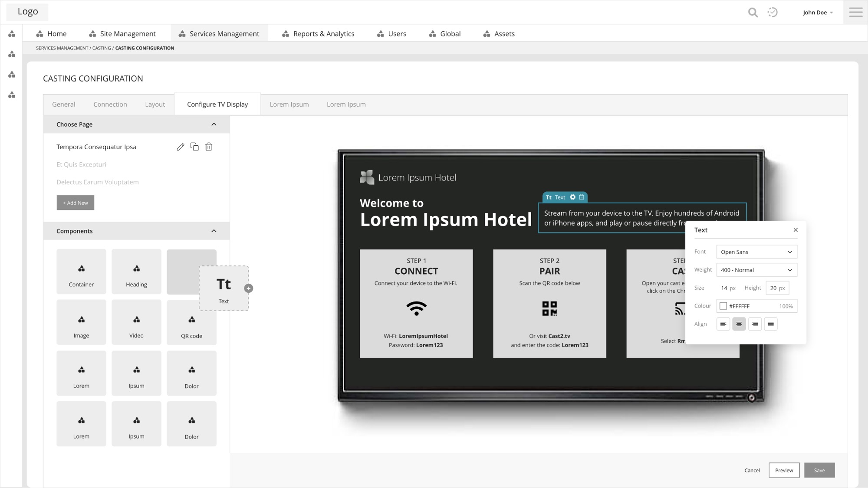Delete the Tempora Consequatur Ipsa page with the trash icon
This screenshot has width=868, height=488.
[x=209, y=147]
